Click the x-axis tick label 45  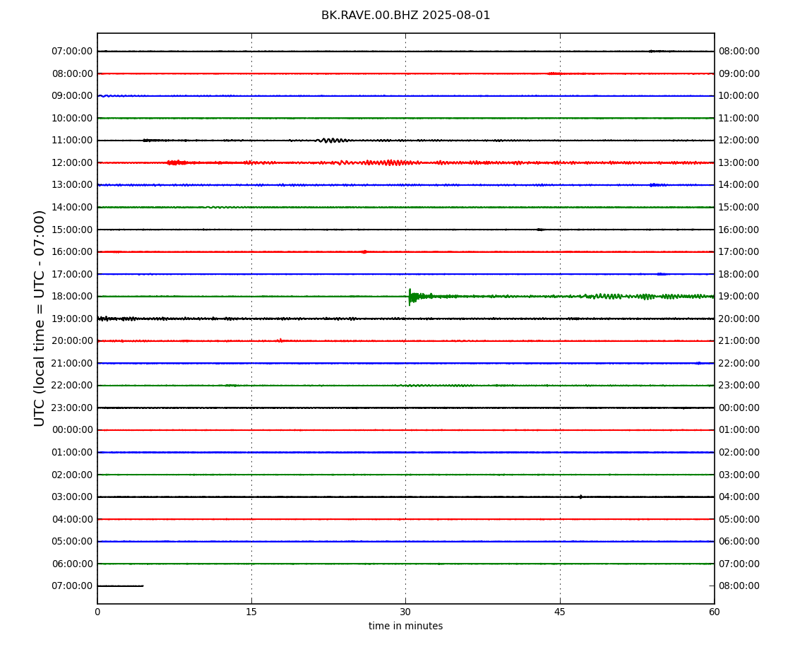click(x=560, y=612)
